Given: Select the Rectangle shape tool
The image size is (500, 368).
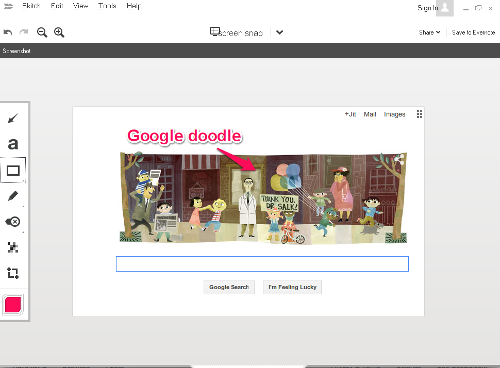Looking at the screenshot, I should pyautogui.click(x=13, y=170).
